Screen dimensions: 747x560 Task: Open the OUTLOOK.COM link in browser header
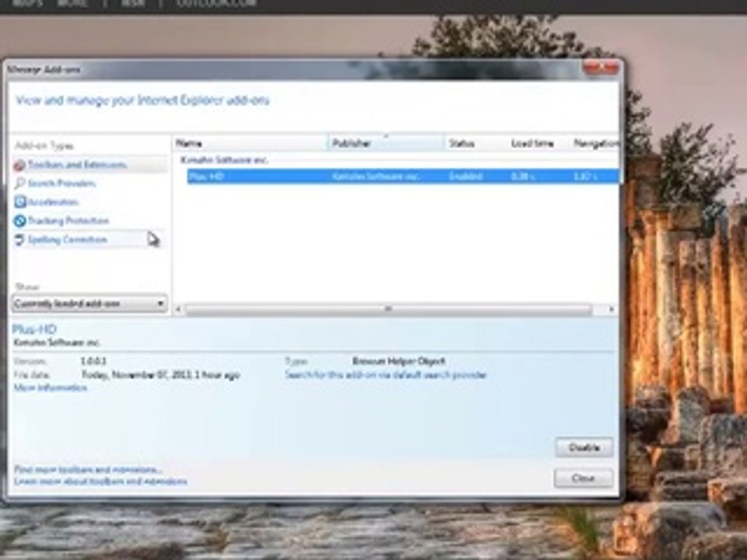(x=217, y=3)
